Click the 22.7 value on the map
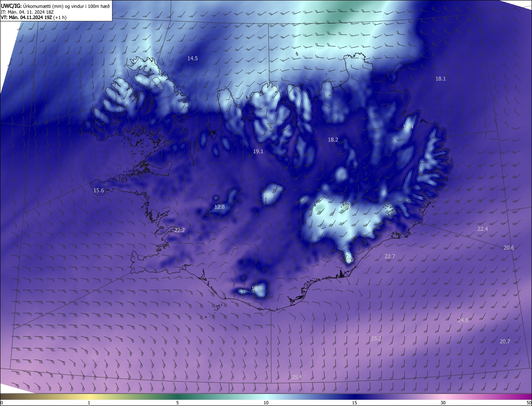The image size is (532, 406). (390, 257)
